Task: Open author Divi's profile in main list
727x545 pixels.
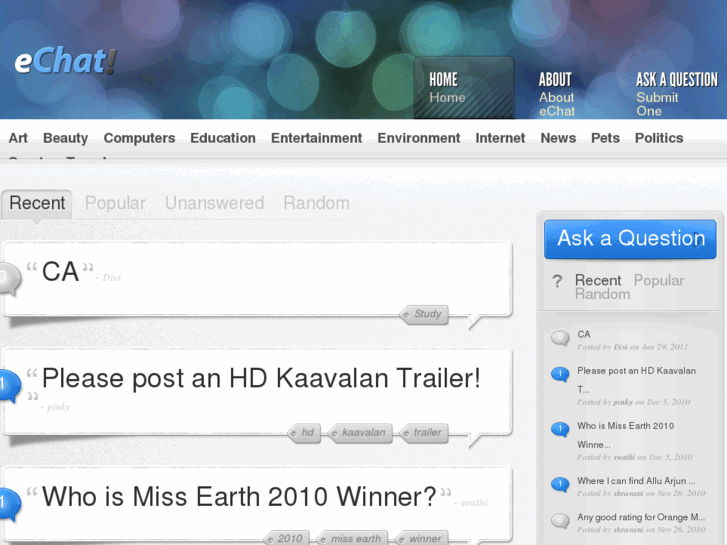Action: (111, 277)
